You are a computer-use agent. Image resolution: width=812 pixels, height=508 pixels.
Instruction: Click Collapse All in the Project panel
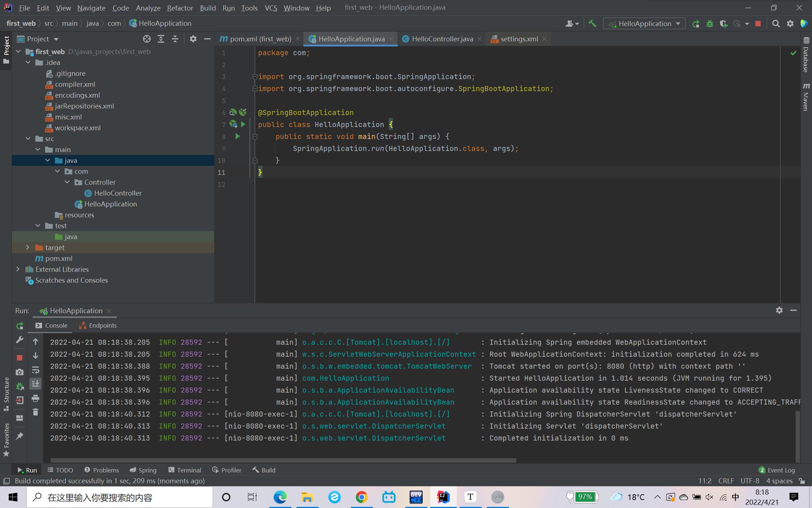(175, 39)
